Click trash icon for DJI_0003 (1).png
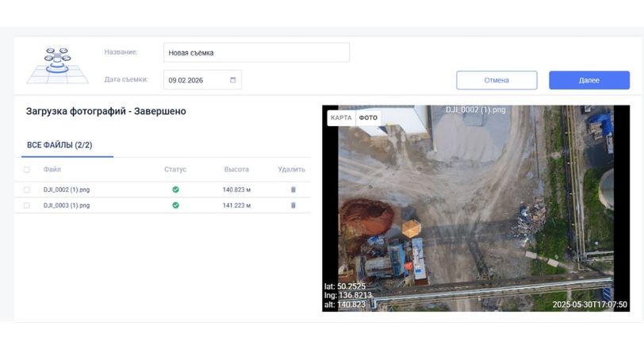The height and width of the screenshot is (349, 644). [293, 205]
